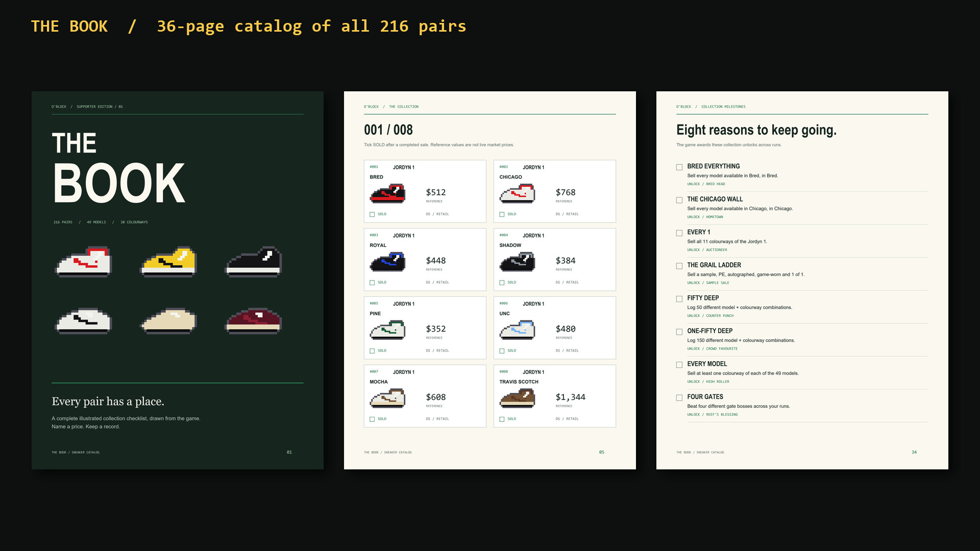The width and height of the screenshot is (980, 551).
Task: Check the FIFTY DEEP milestone box
Action: 679,299
